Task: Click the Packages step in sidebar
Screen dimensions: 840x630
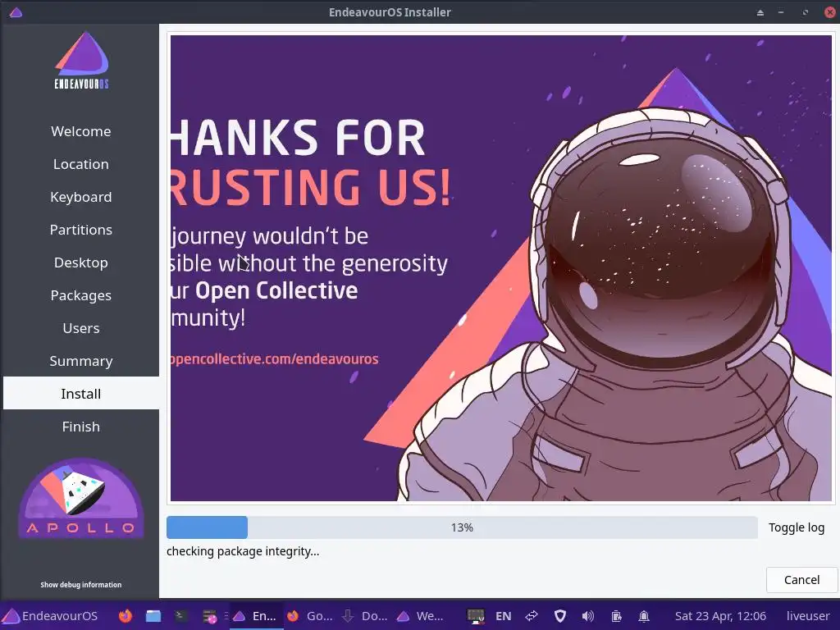Action: pos(81,295)
